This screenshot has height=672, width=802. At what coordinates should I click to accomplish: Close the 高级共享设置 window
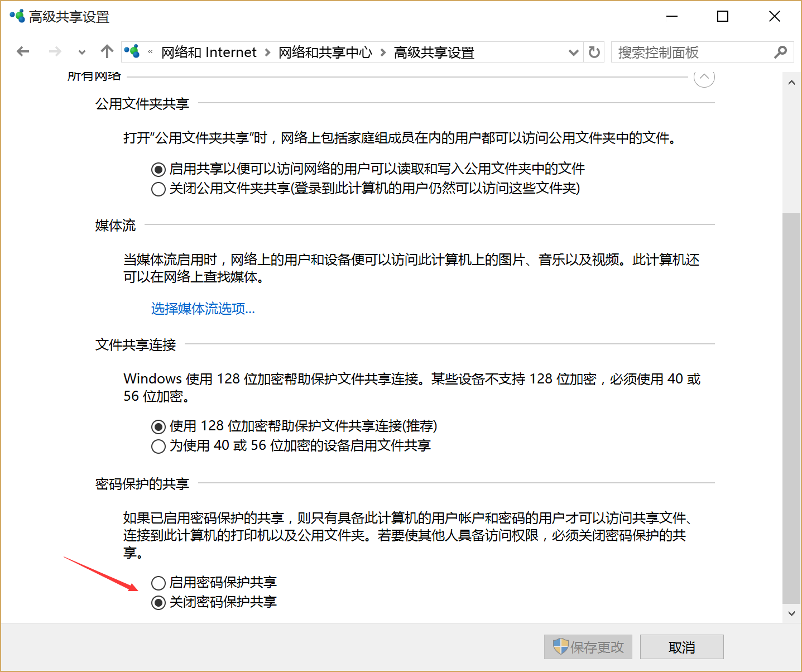coord(775,17)
